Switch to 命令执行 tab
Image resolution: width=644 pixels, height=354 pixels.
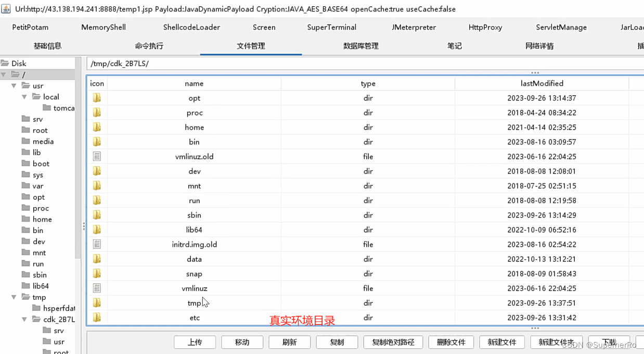click(149, 46)
